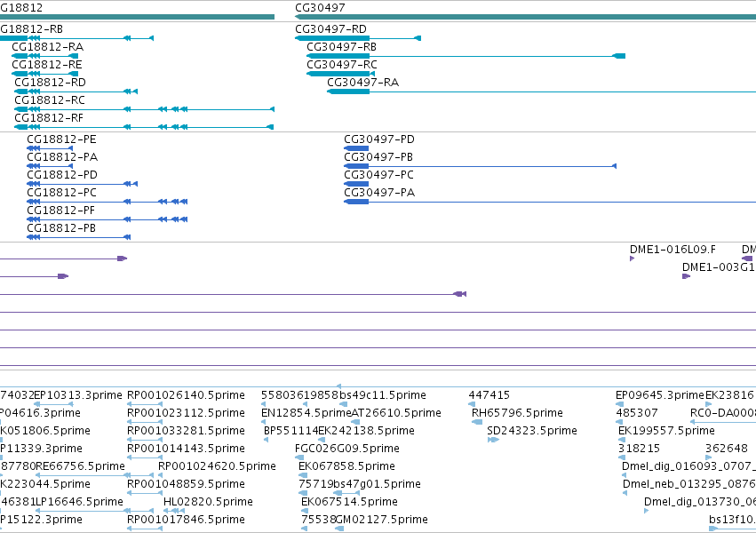Select the LP16646.5prime EST label
This screenshot has width=756, height=533.
[x=80, y=502]
